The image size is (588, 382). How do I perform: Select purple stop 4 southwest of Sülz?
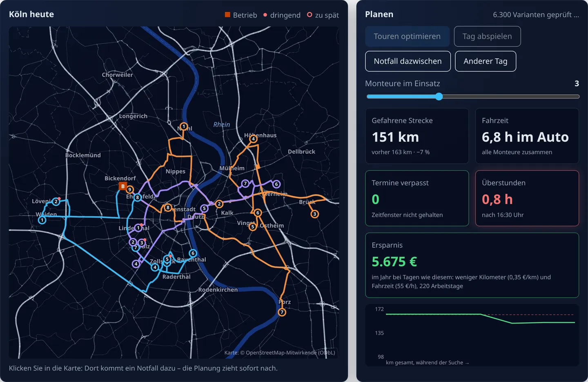coord(136,264)
